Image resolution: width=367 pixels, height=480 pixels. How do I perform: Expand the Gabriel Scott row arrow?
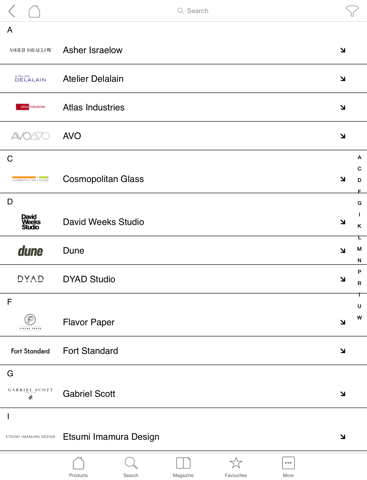(x=343, y=394)
